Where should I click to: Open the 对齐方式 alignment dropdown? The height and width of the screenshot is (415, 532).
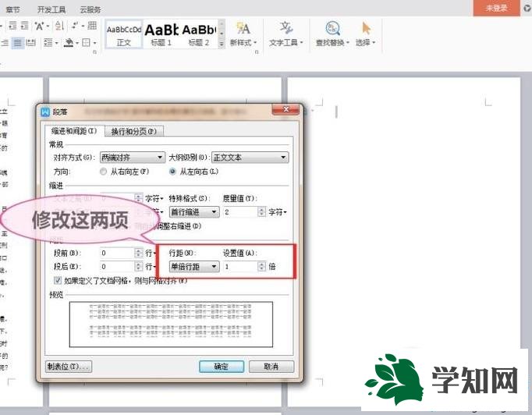133,158
